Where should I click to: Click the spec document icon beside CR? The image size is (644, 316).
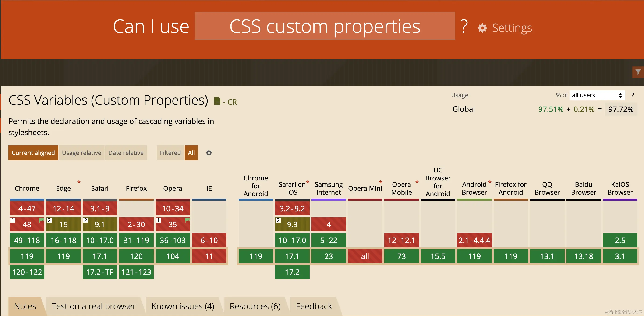[217, 101]
